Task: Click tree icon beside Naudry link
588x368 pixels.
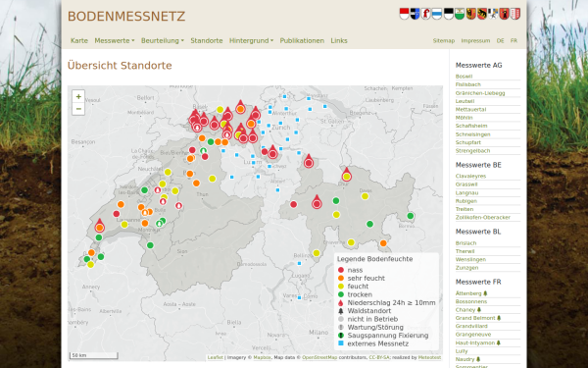Action: pos(478,359)
